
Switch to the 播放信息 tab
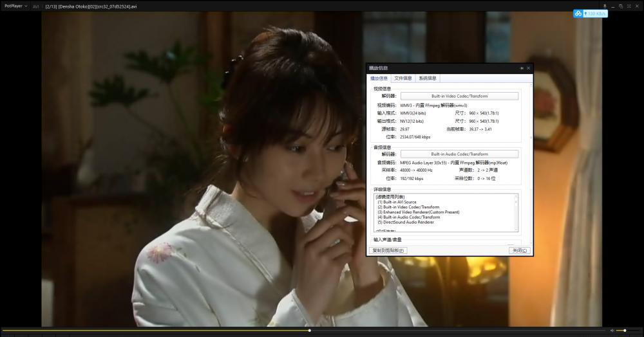pyautogui.click(x=379, y=78)
